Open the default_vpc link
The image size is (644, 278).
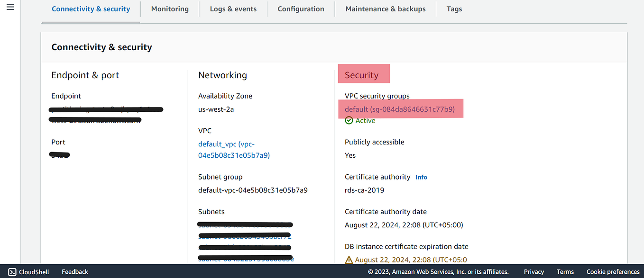226,144
